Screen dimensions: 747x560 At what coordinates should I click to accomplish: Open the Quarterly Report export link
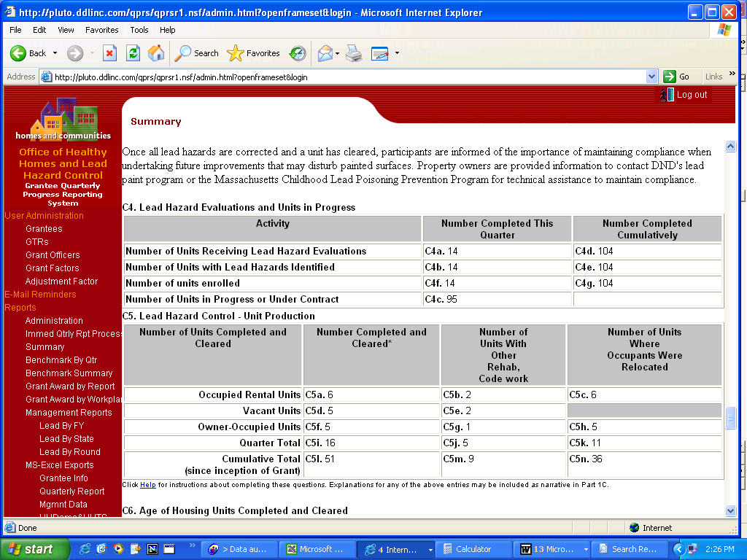point(72,491)
